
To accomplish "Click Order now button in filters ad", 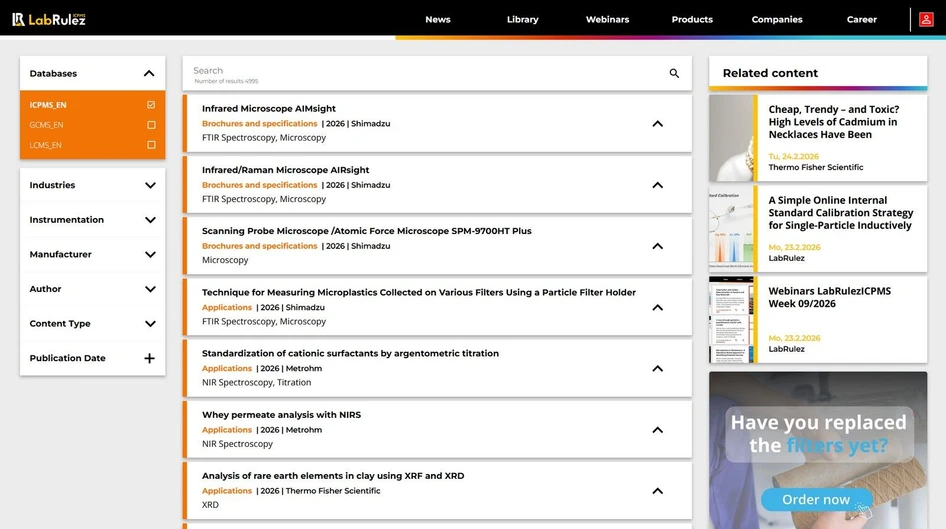I will click(816, 499).
